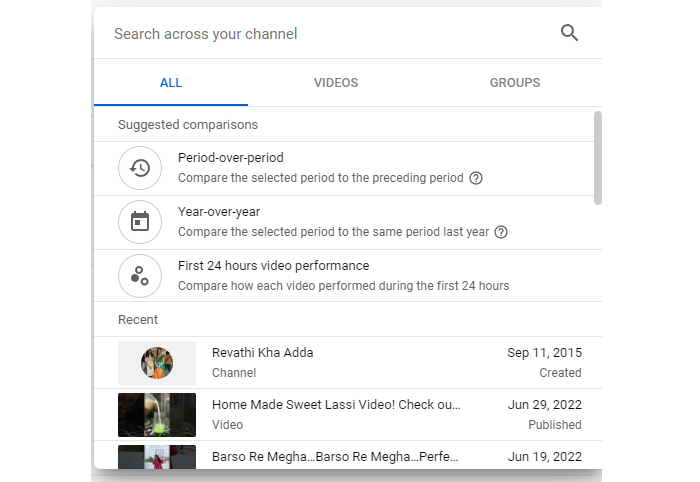Select Home Made Sweet Lassi Video title
This screenshot has height=482, width=700.
coord(336,405)
